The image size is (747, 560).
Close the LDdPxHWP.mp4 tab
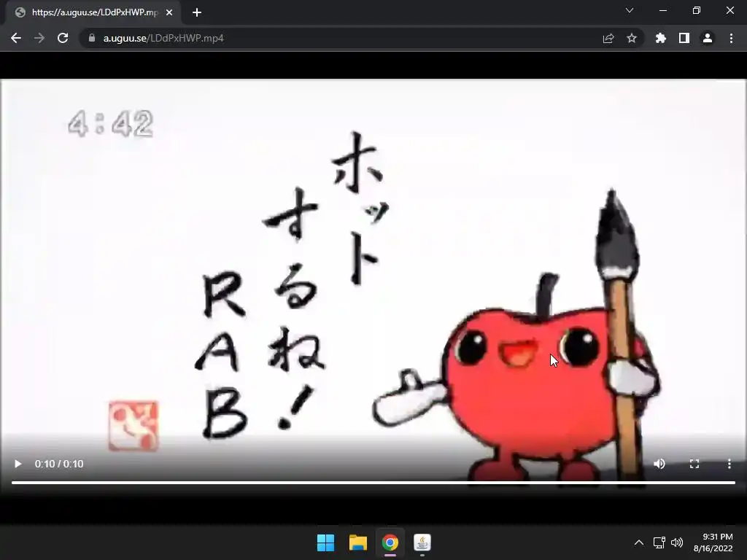169,12
